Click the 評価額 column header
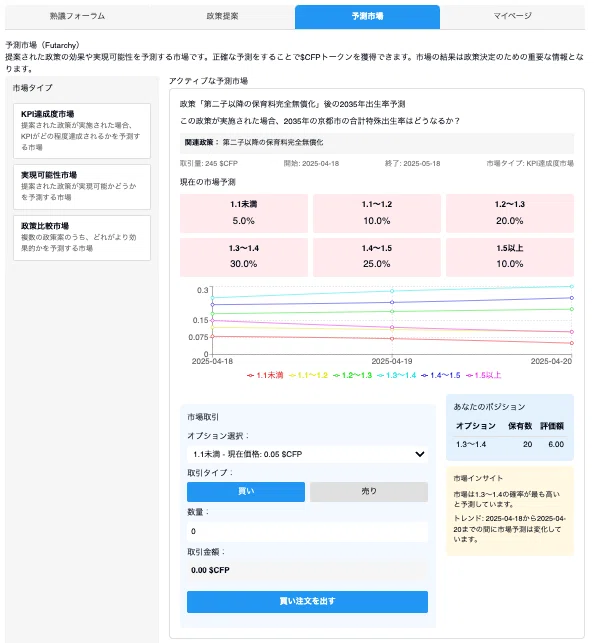This screenshot has width=595, height=643. pyautogui.click(x=552, y=426)
